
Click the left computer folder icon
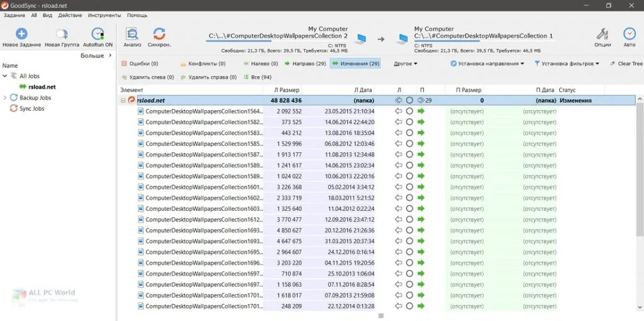(x=362, y=39)
